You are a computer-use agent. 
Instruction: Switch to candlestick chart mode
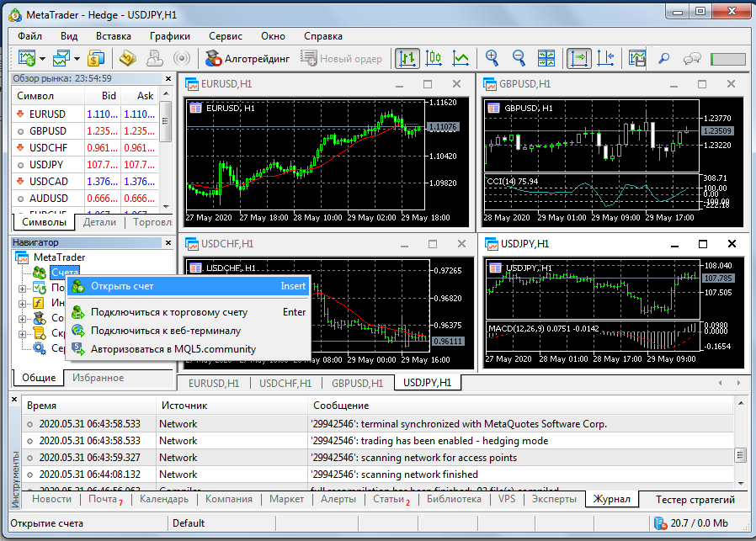pyautogui.click(x=434, y=58)
